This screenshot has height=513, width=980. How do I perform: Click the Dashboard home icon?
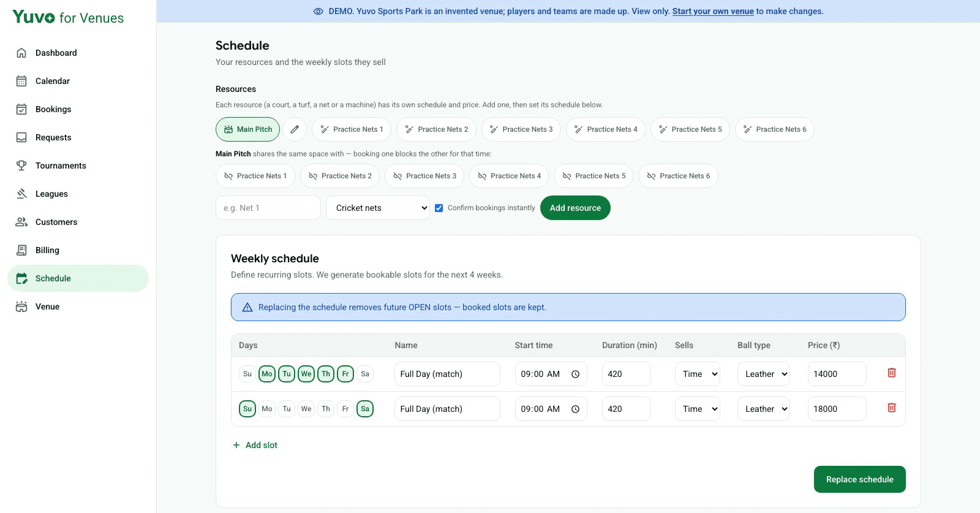click(x=21, y=53)
